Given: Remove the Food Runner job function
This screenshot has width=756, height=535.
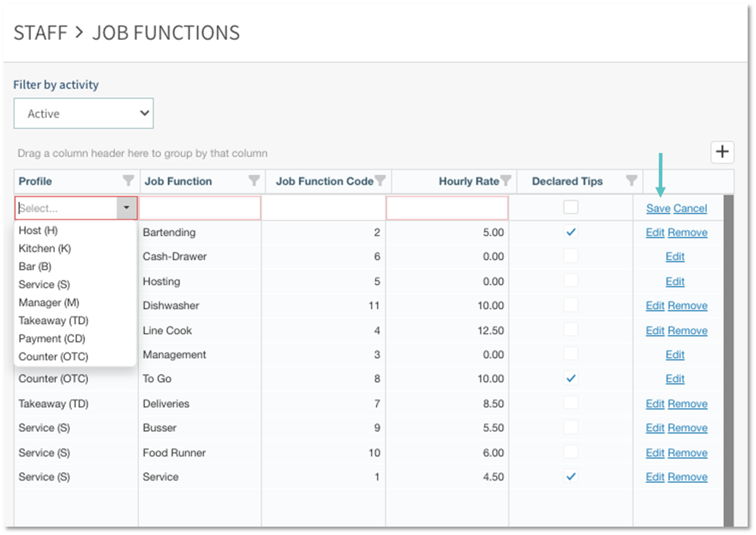Looking at the screenshot, I should [687, 453].
